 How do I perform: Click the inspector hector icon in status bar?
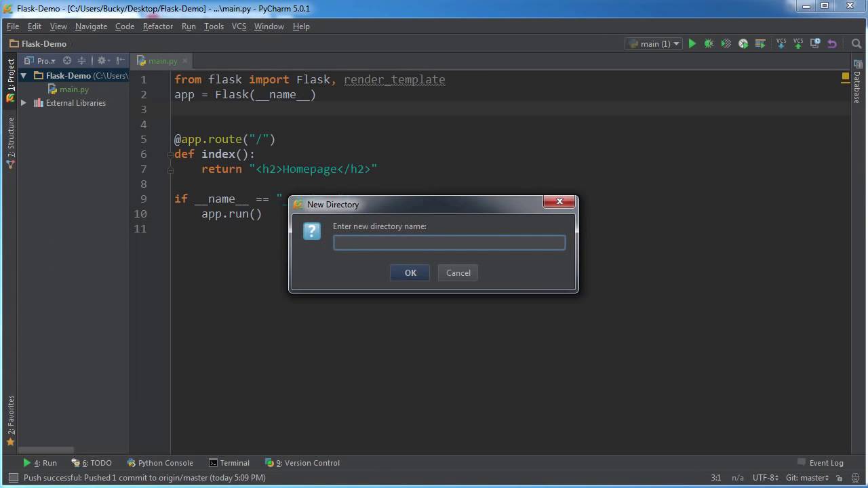[x=856, y=478]
